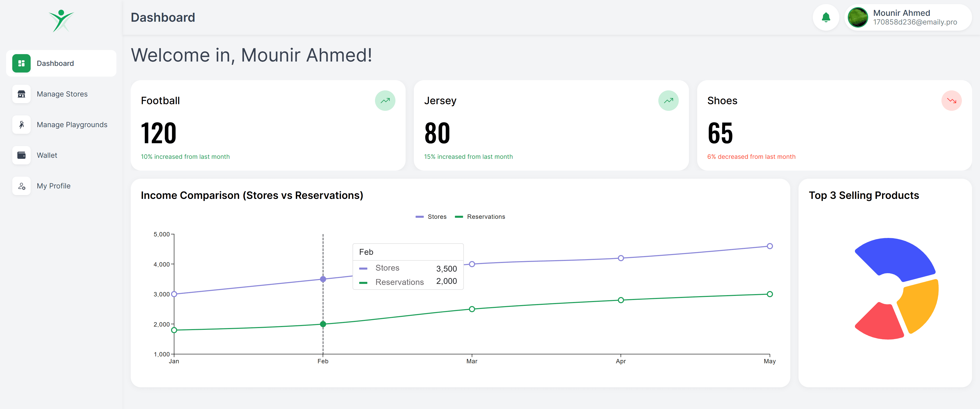The width and height of the screenshot is (980, 409).
Task: Open the Manage Playgrounds player icon
Action: (x=21, y=124)
